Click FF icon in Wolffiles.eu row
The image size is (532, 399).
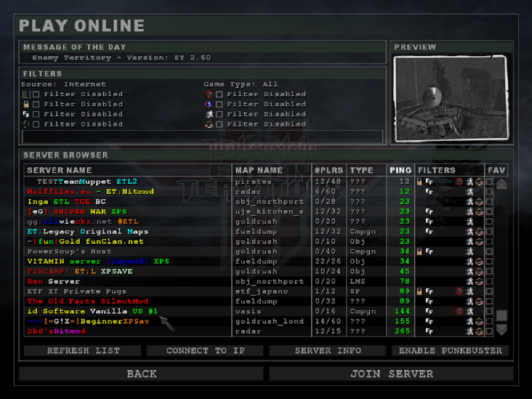point(429,192)
